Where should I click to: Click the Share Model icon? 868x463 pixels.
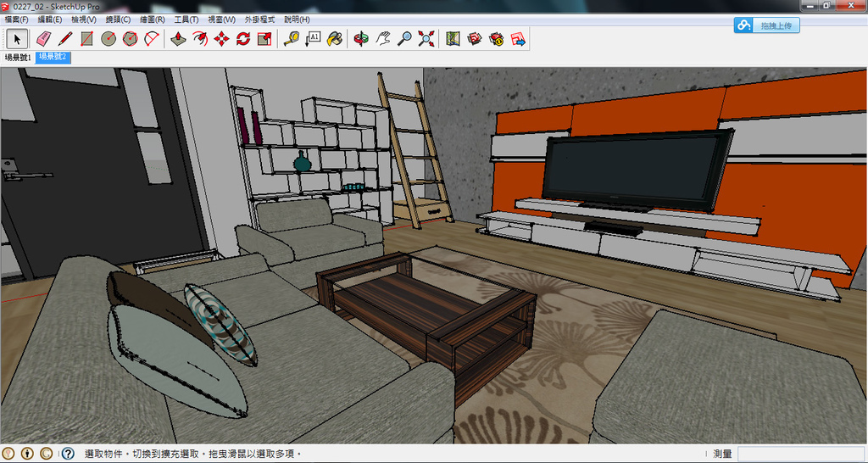coord(496,39)
